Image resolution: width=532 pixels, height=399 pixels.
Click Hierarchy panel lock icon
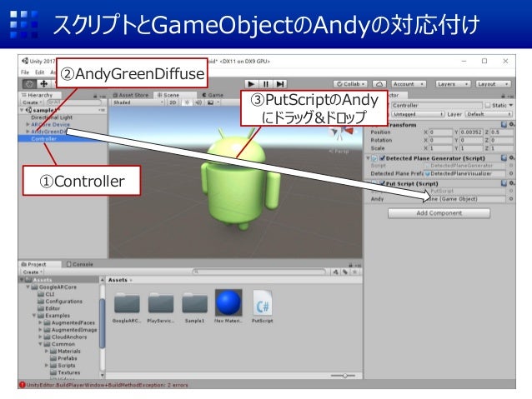pos(95,96)
